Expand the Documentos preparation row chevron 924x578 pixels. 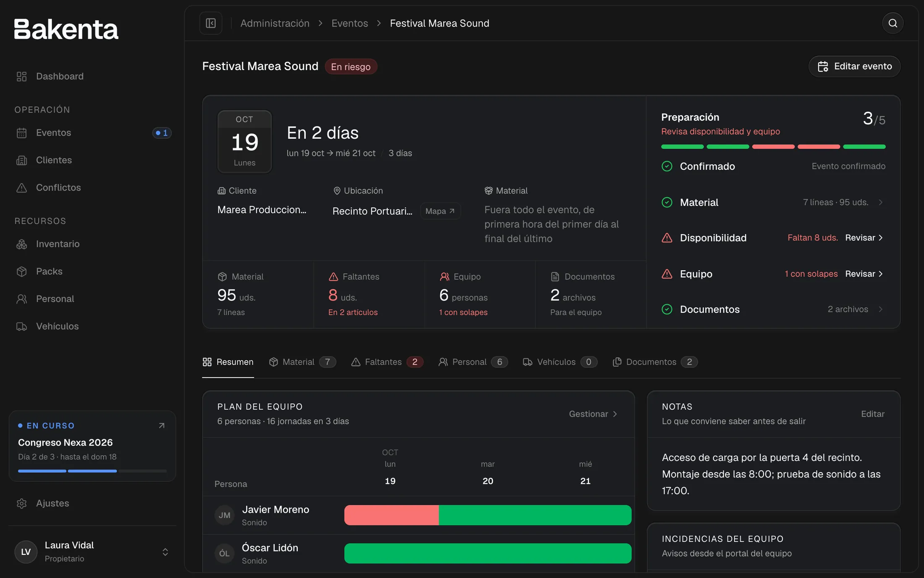[x=881, y=309]
